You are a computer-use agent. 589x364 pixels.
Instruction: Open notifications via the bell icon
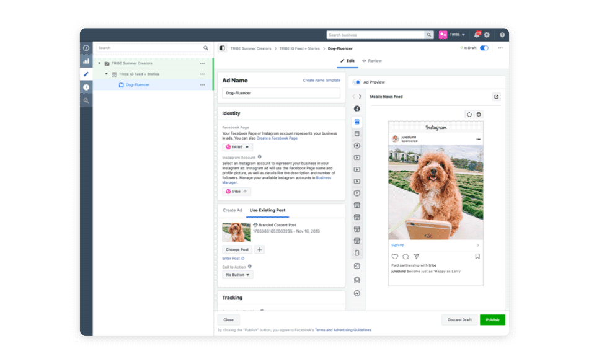476,35
